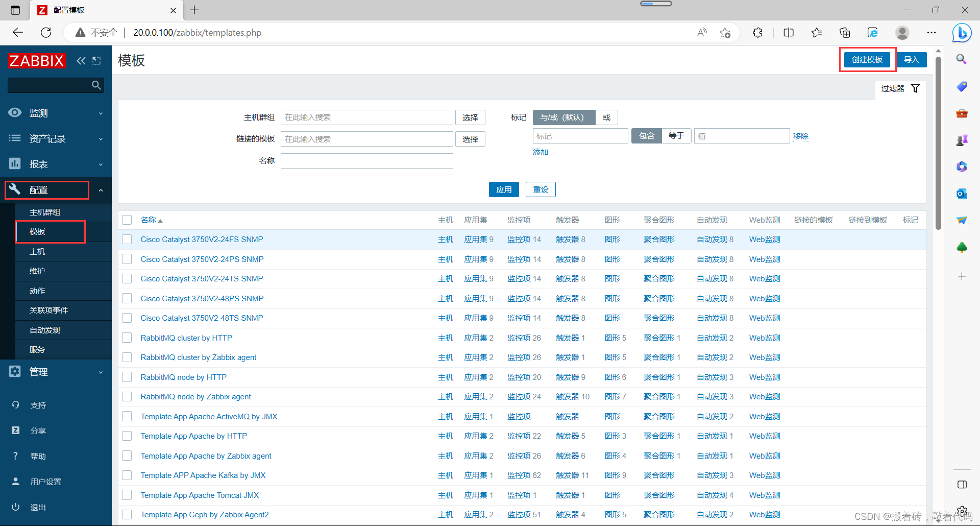Open Template App Ceph by Zabbix Agent2 link
The height and width of the screenshot is (526, 980).
point(205,515)
